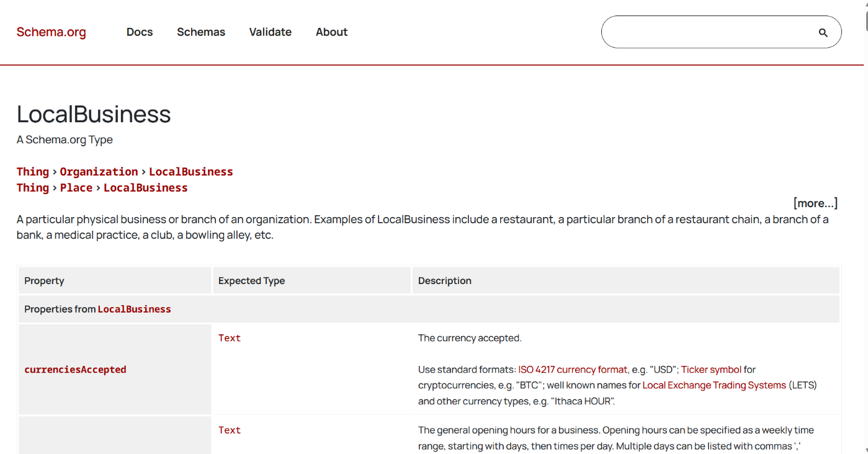Open Place breadcrumb link
Screen dimensions: 868x454
76,188
